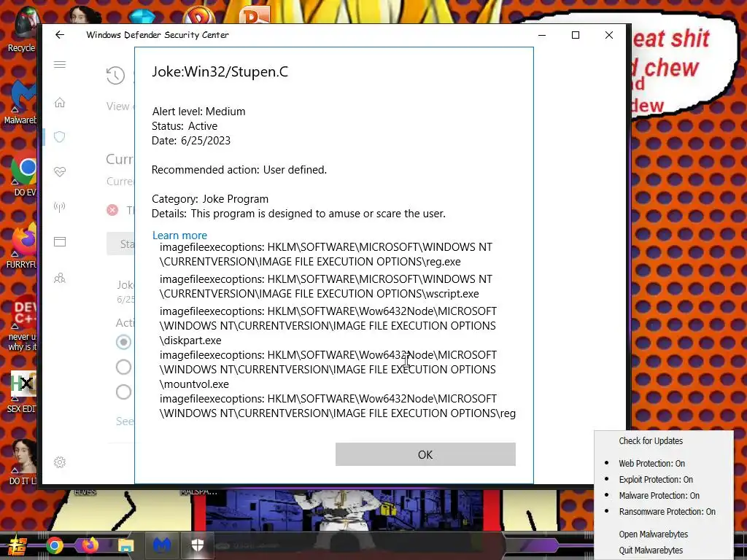
Task: Select the first action radio button
Action: [x=123, y=342]
